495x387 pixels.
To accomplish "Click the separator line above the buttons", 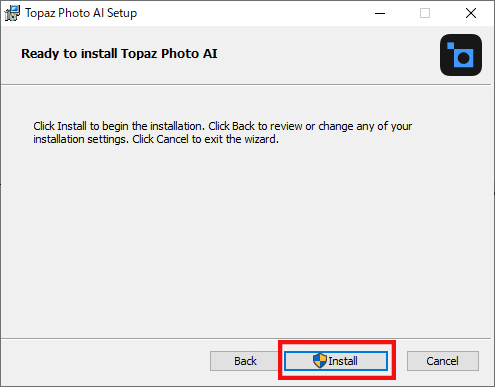I will 246,338.
